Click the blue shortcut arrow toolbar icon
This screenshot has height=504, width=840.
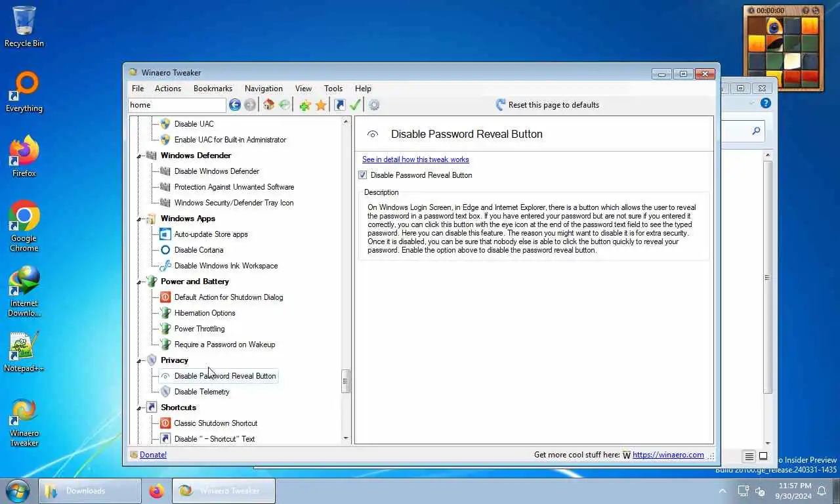click(x=340, y=105)
